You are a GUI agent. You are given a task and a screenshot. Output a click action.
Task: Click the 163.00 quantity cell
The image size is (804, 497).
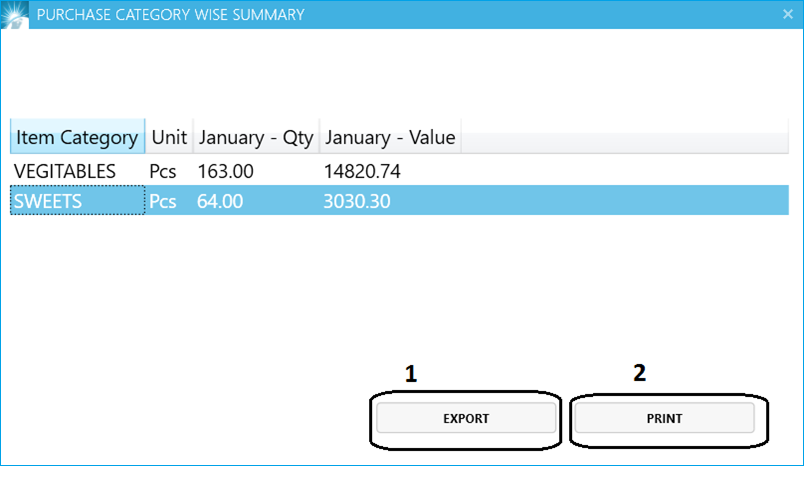[x=226, y=171]
